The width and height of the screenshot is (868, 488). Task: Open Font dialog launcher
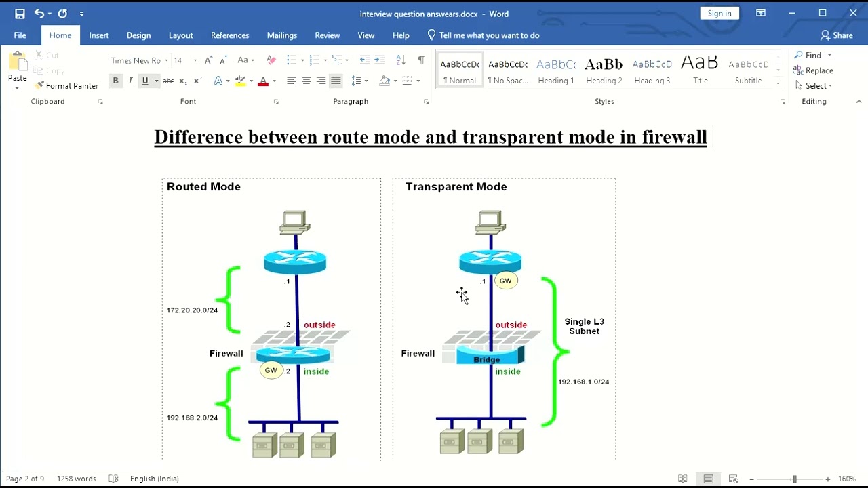tap(276, 102)
